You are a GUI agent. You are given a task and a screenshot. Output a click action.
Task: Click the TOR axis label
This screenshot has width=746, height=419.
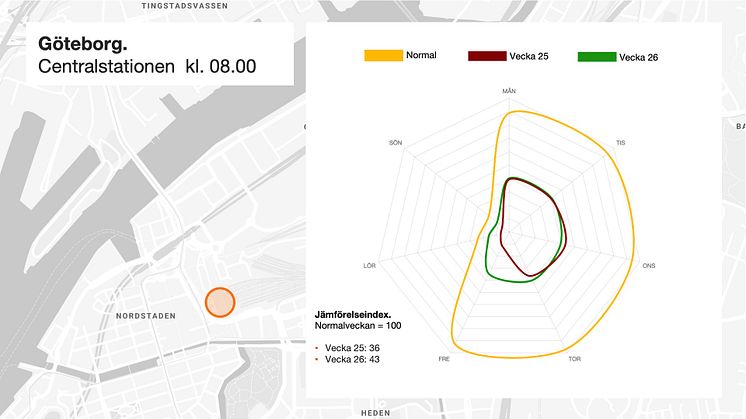pos(575,359)
